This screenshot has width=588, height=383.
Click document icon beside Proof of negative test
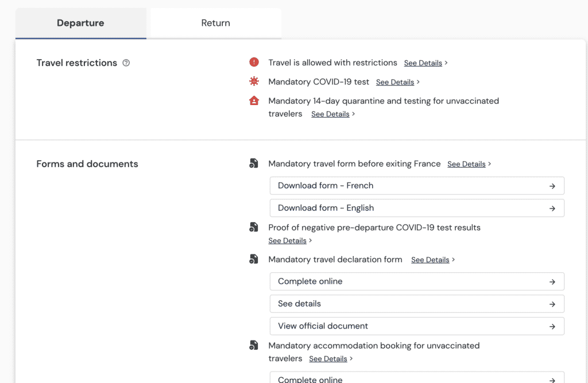coord(254,228)
